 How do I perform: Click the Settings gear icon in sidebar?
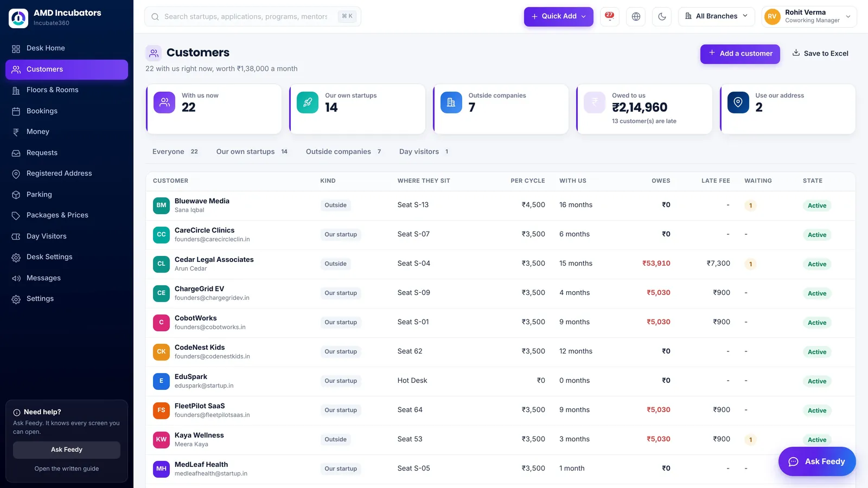[16, 299]
